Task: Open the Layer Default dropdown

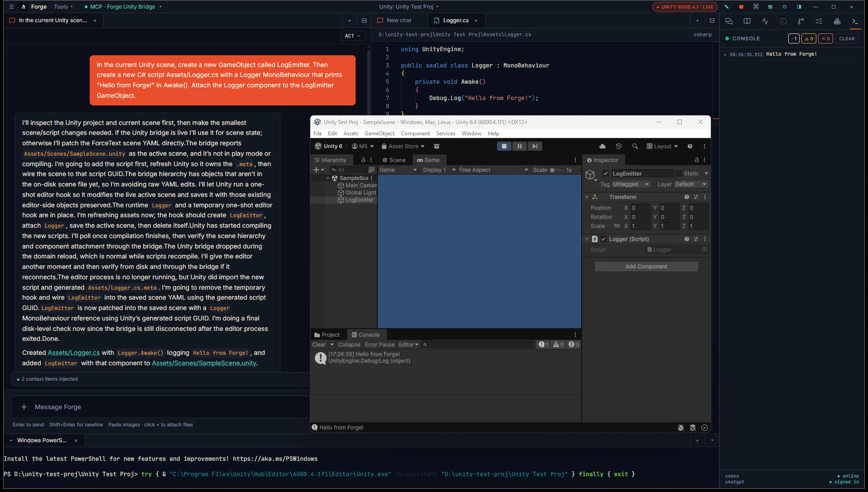Action: click(x=691, y=184)
